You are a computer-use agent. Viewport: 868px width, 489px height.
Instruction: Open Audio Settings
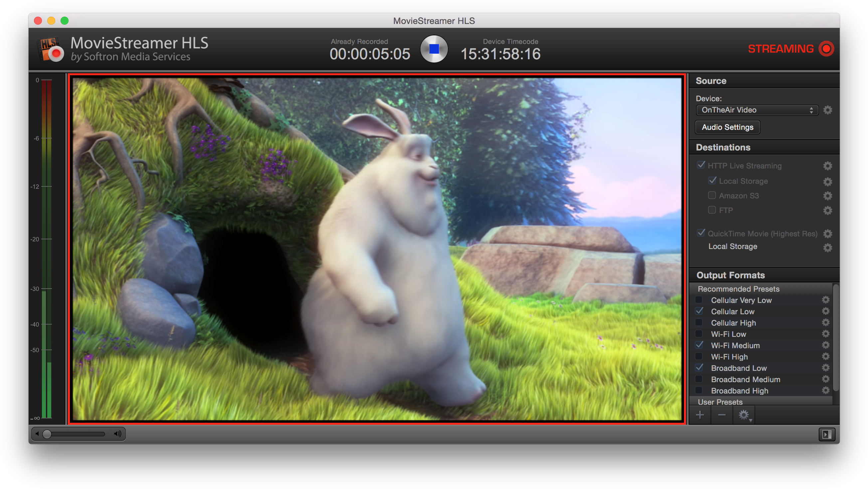click(x=727, y=127)
